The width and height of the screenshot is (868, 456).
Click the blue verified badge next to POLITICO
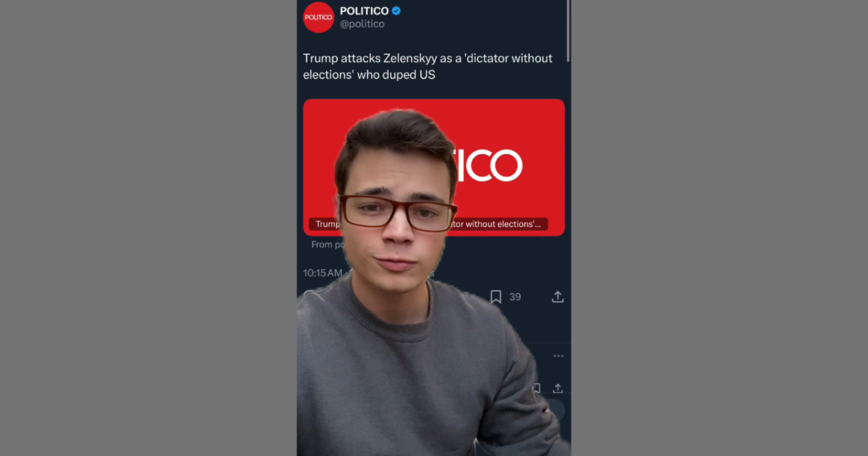pos(396,11)
